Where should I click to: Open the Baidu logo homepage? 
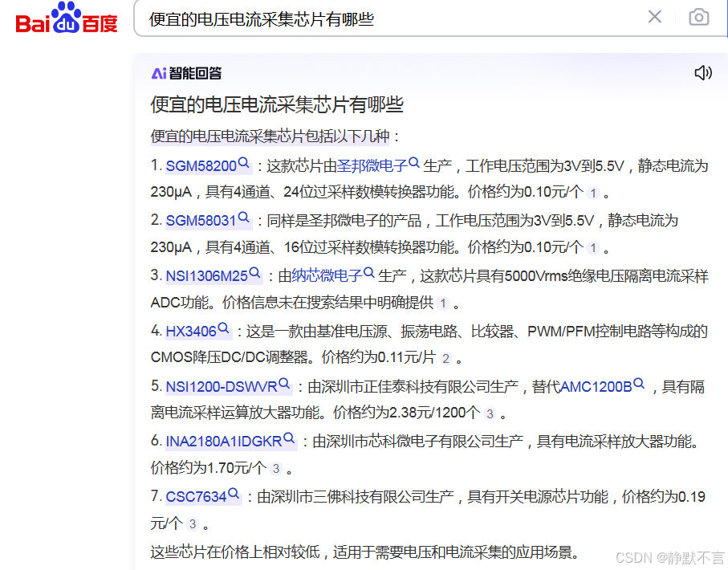pos(67,18)
